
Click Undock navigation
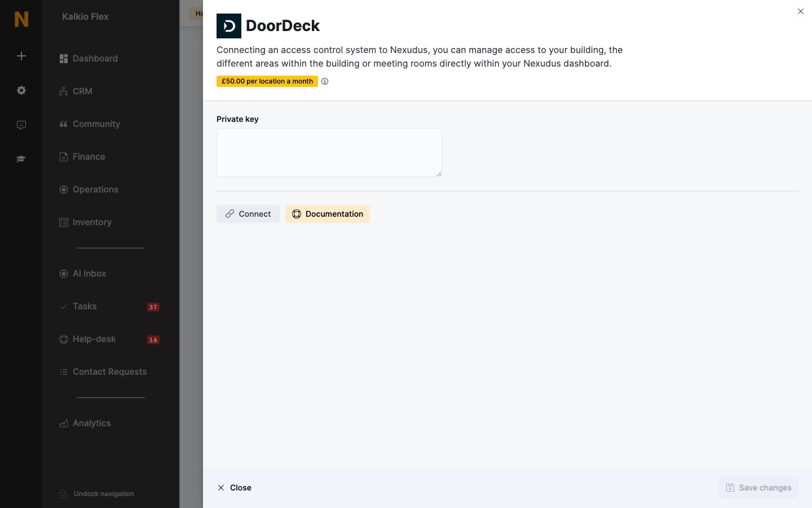click(96, 494)
